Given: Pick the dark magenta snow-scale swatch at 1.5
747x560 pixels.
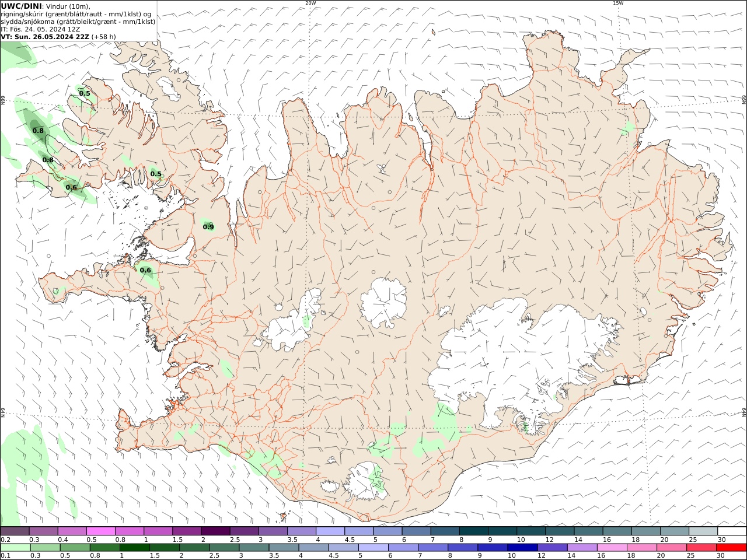Looking at the screenshot, I should 187,531.
